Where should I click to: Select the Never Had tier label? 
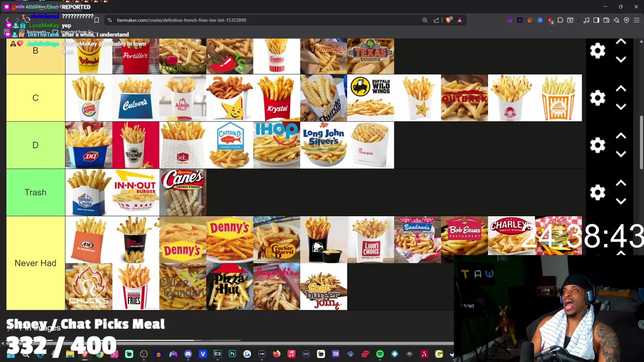pyautogui.click(x=35, y=263)
